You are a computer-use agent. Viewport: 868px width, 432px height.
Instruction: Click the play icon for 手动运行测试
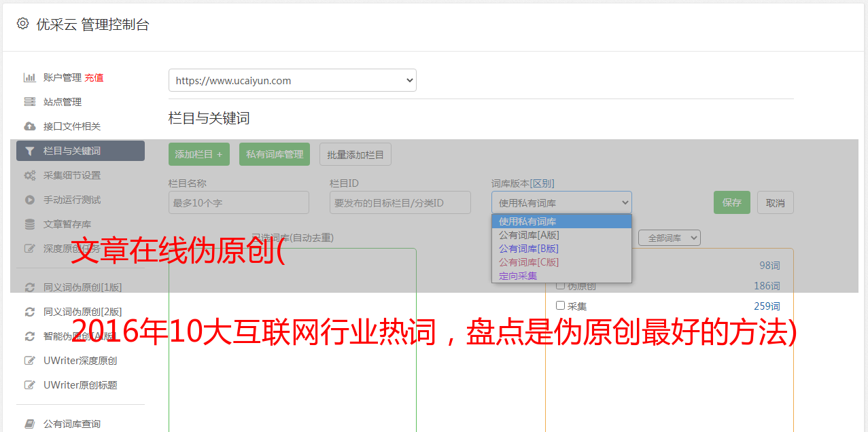click(30, 200)
